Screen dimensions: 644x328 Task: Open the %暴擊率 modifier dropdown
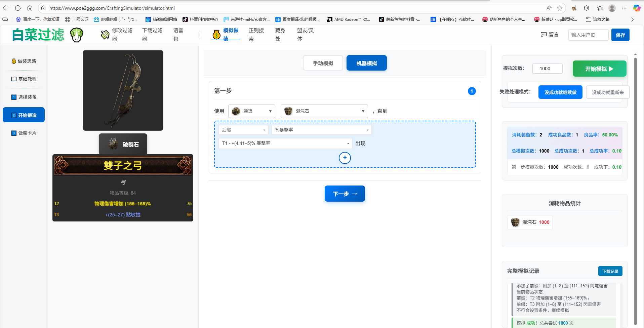point(322,130)
